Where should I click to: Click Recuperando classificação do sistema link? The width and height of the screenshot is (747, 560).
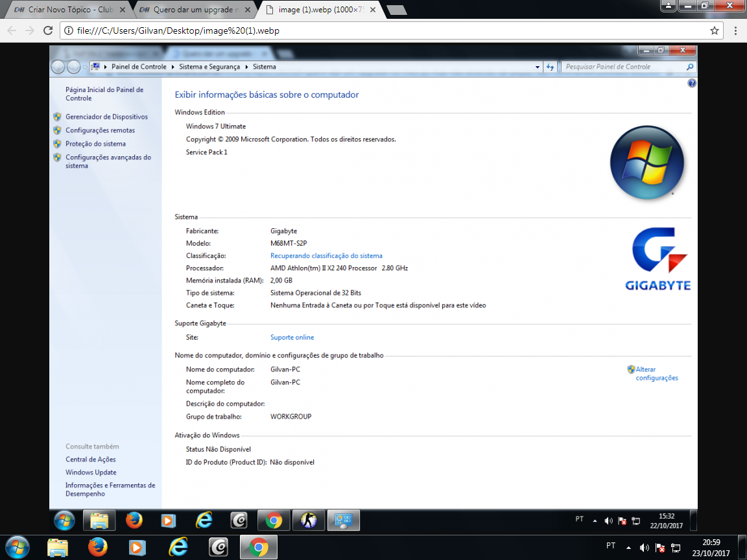click(326, 256)
